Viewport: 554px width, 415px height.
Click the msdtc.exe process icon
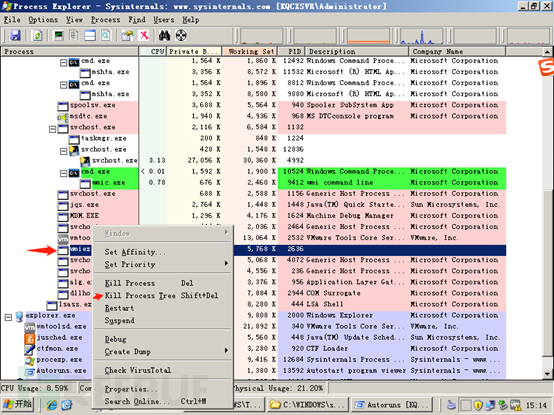click(x=63, y=117)
